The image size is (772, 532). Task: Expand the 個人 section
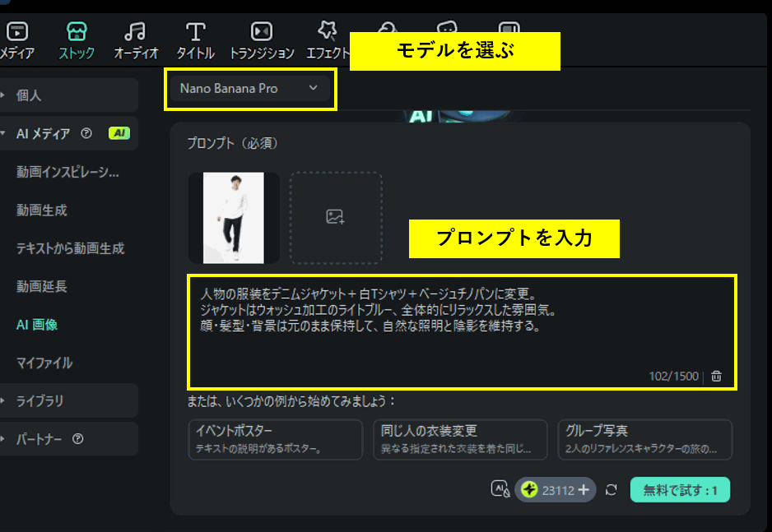68,95
